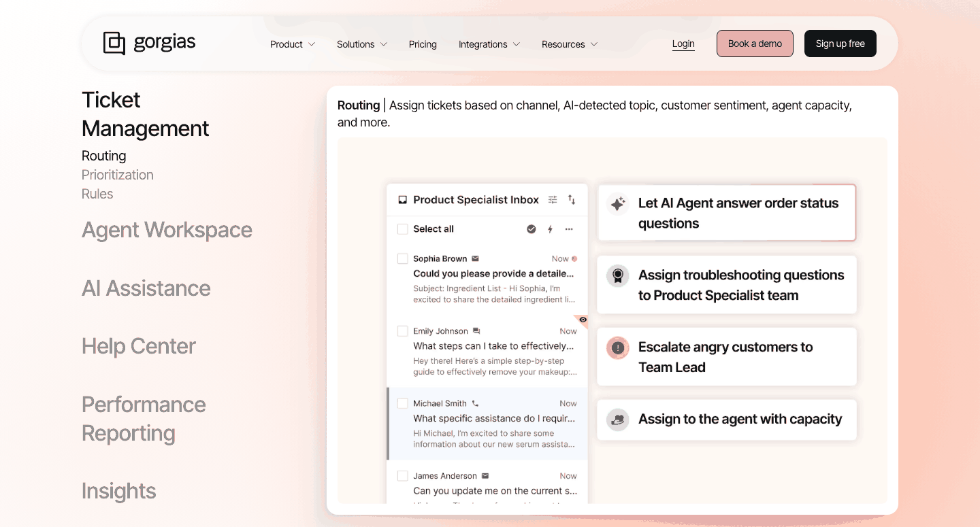Open the inbox filter settings icon
Image resolution: width=980 pixels, height=527 pixels.
tap(553, 200)
